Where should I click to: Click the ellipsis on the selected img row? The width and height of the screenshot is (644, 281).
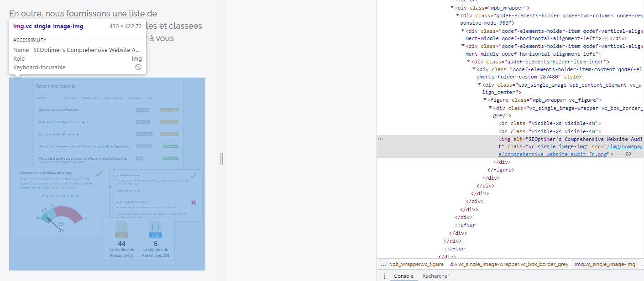pos(380,139)
